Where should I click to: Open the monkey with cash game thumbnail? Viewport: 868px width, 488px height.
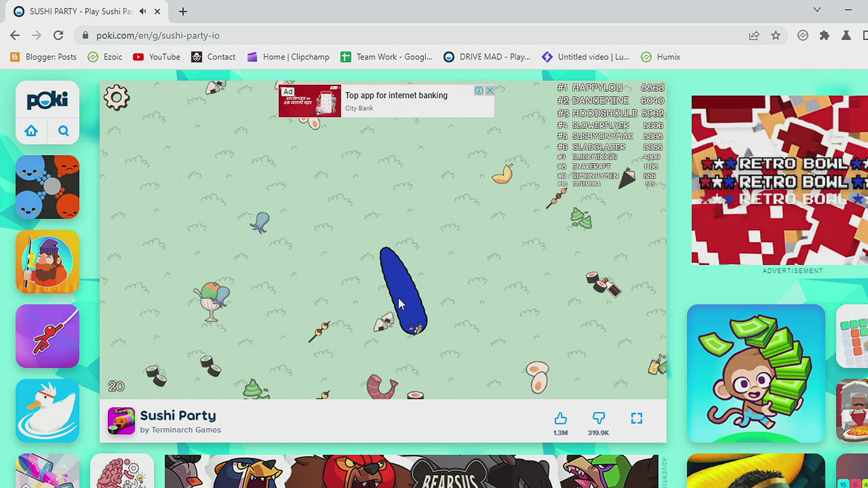tap(756, 373)
